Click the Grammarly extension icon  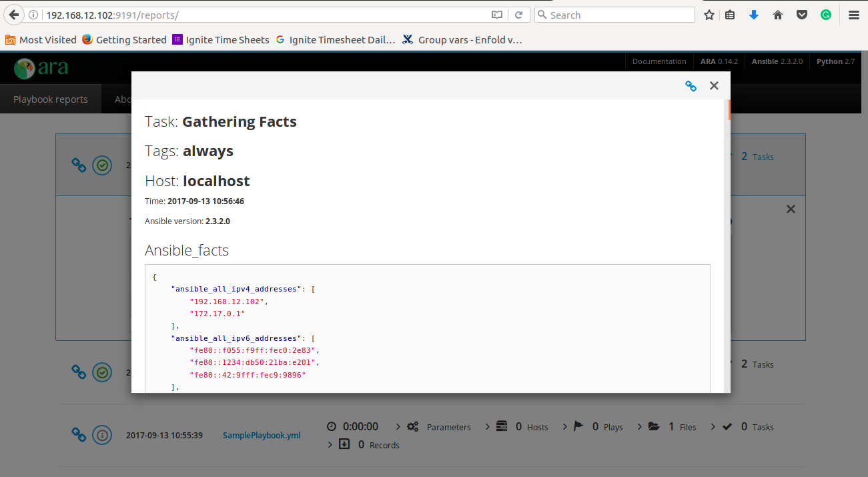click(826, 15)
